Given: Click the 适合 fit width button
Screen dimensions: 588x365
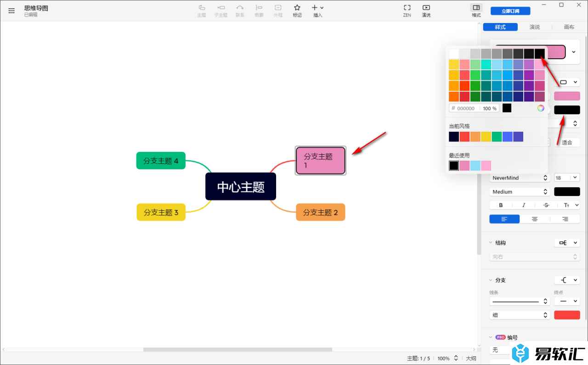Looking at the screenshot, I should [567, 142].
